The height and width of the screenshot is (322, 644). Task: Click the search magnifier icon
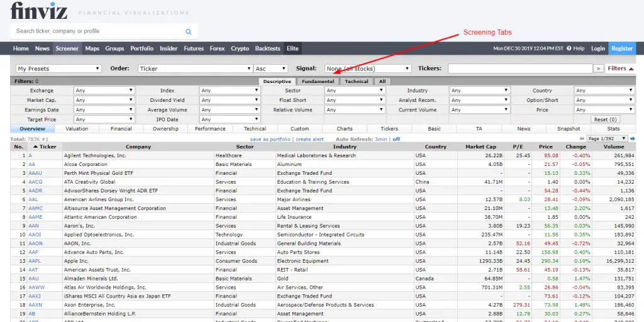tap(189, 31)
